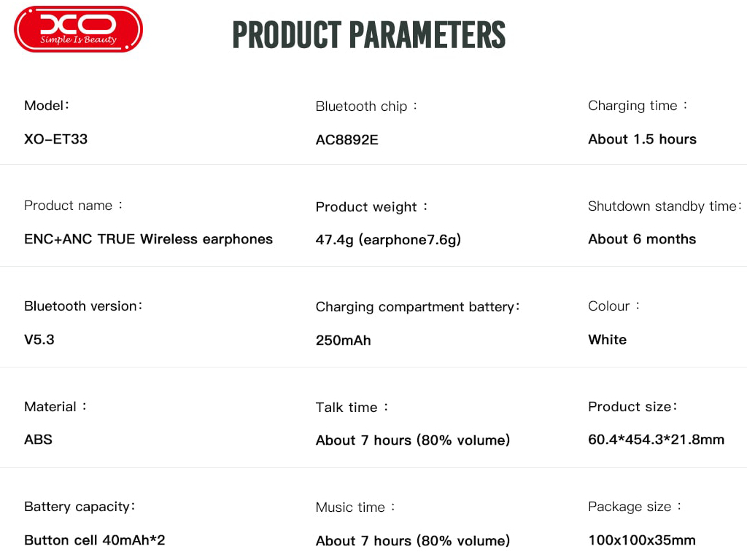Select the ENC+ANC TRUE Wireless earphones text
Viewport: 747px width, 560px height.
coord(148,239)
